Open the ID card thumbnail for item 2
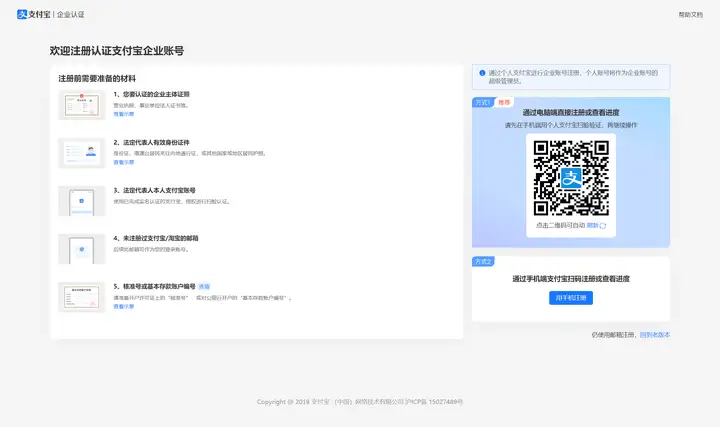The image size is (720, 427). [x=82, y=153]
